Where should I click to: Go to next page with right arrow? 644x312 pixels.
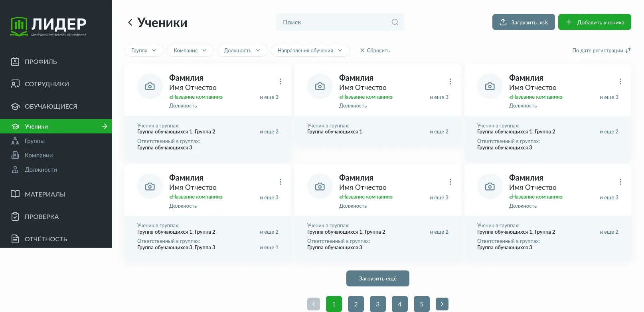[442, 304]
